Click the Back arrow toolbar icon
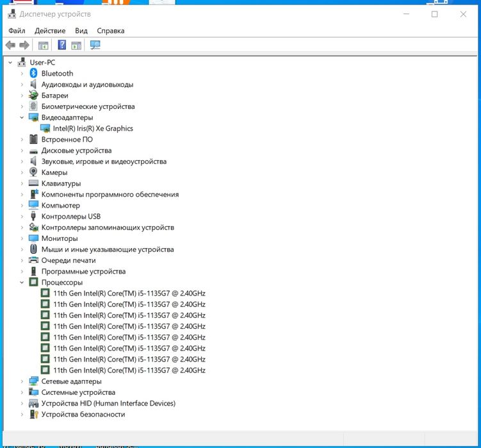This screenshot has height=448, width=481. (10, 45)
